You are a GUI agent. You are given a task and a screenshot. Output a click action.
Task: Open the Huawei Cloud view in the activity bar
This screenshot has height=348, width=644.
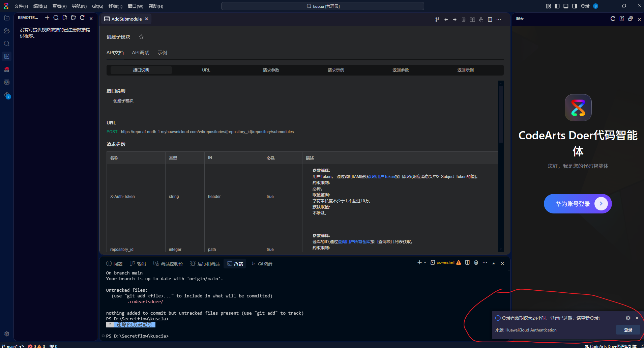coord(7,69)
